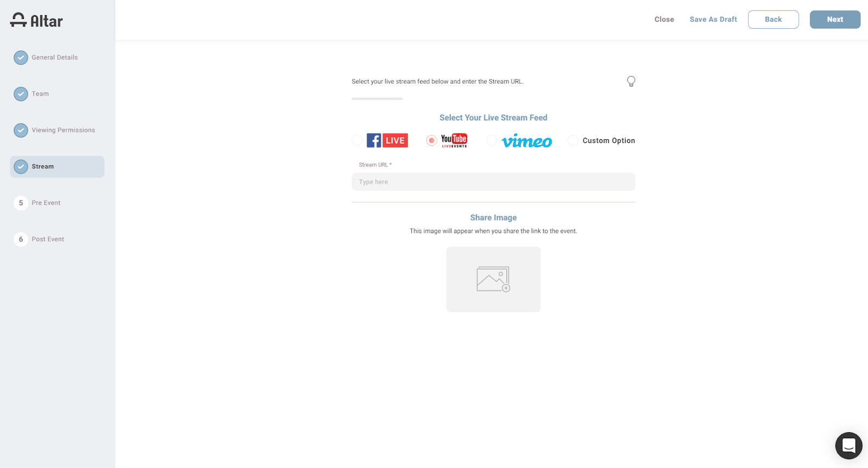Image resolution: width=868 pixels, height=468 pixels.
Task: Click the Stream step checkmark icon
Action: (21, 166)
